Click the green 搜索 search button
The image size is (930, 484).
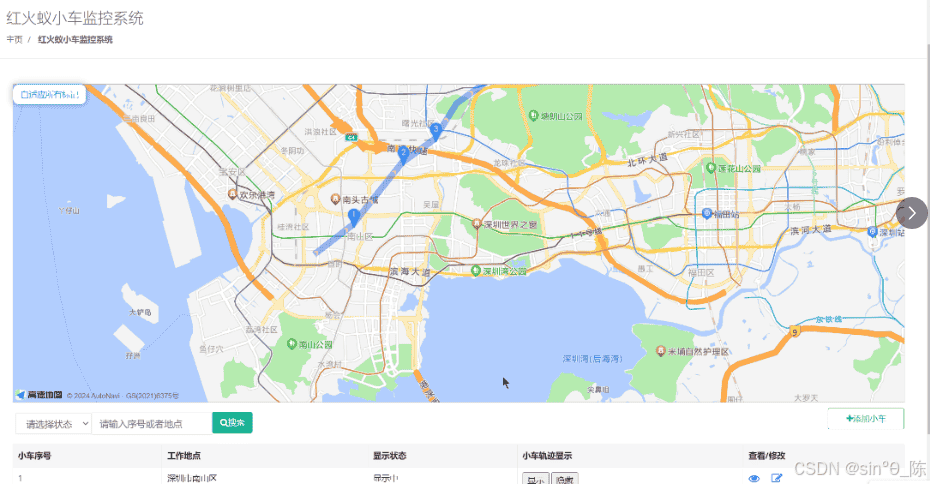pos(232,423)
